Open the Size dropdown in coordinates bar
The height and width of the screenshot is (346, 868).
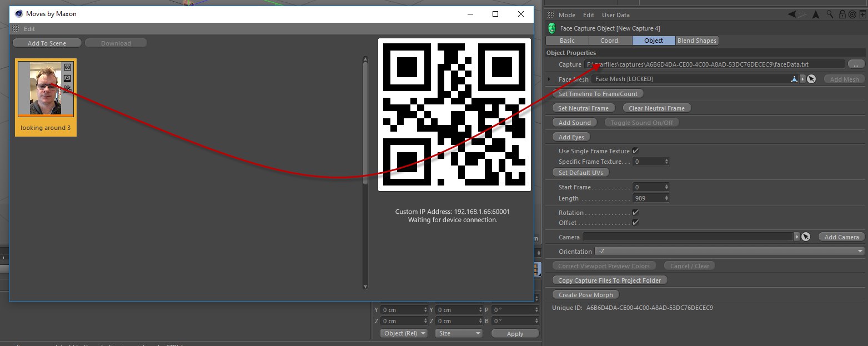tap(459, 333)
